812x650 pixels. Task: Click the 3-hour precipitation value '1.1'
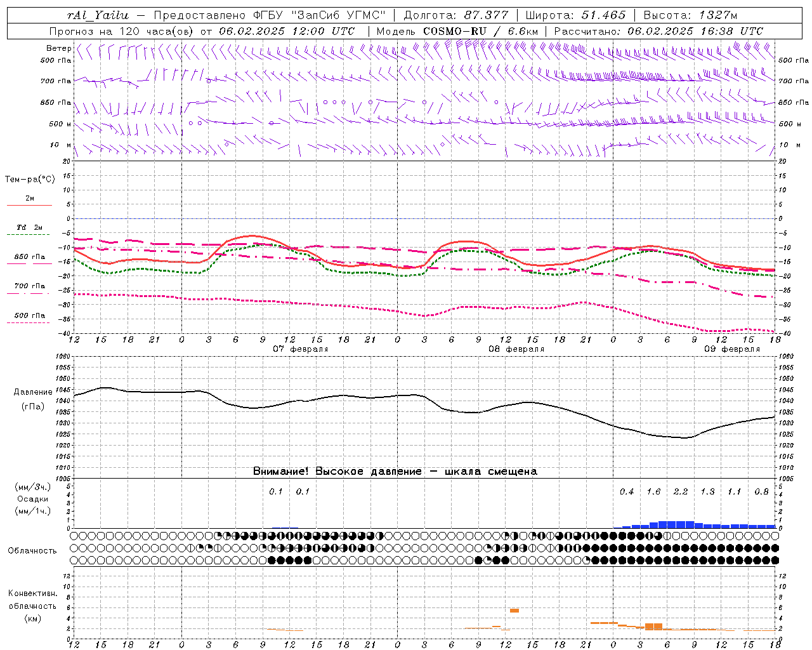[734, 492]
